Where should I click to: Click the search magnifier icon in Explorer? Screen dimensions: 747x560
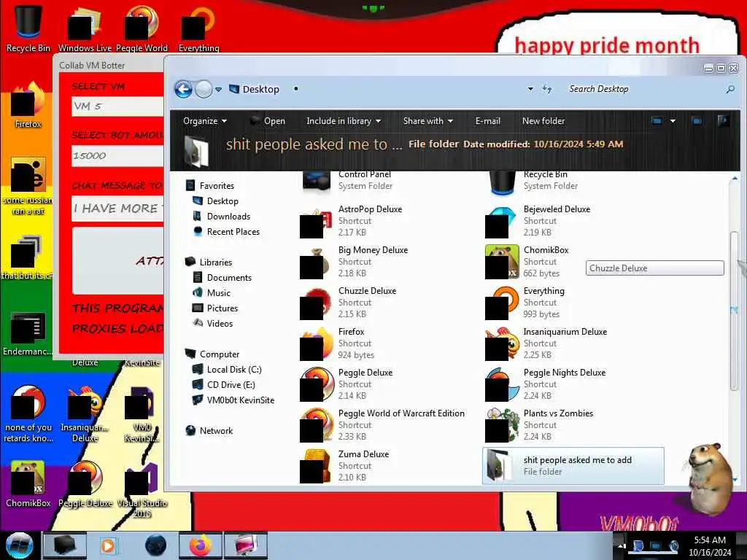click(x=730, y=89)
